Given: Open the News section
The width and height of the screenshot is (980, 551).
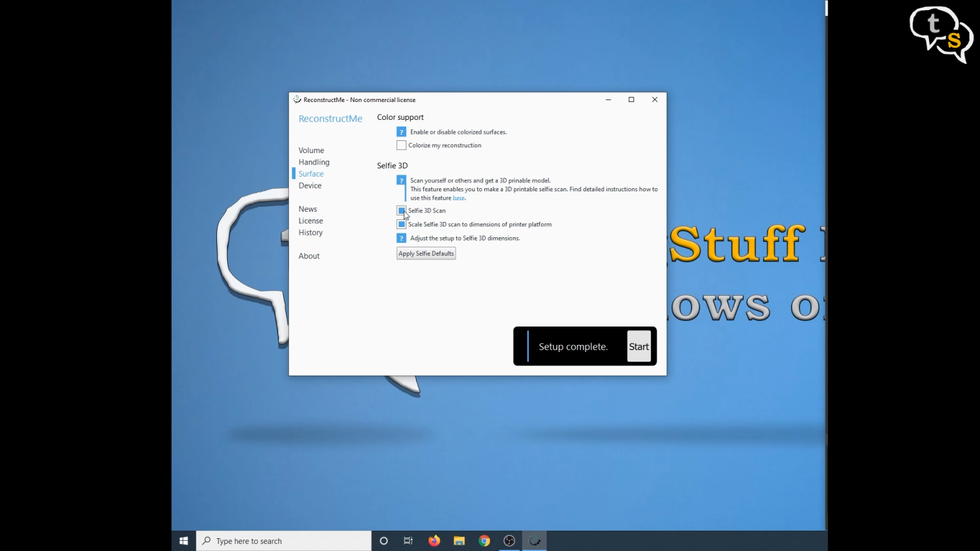Looking at the screenshot, I should (x=308, y=209).
